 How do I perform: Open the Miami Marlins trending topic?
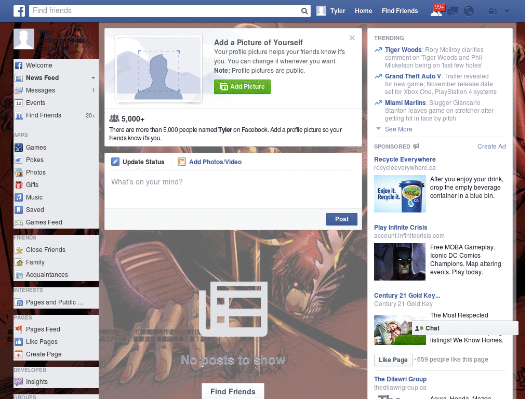(405, 103)
